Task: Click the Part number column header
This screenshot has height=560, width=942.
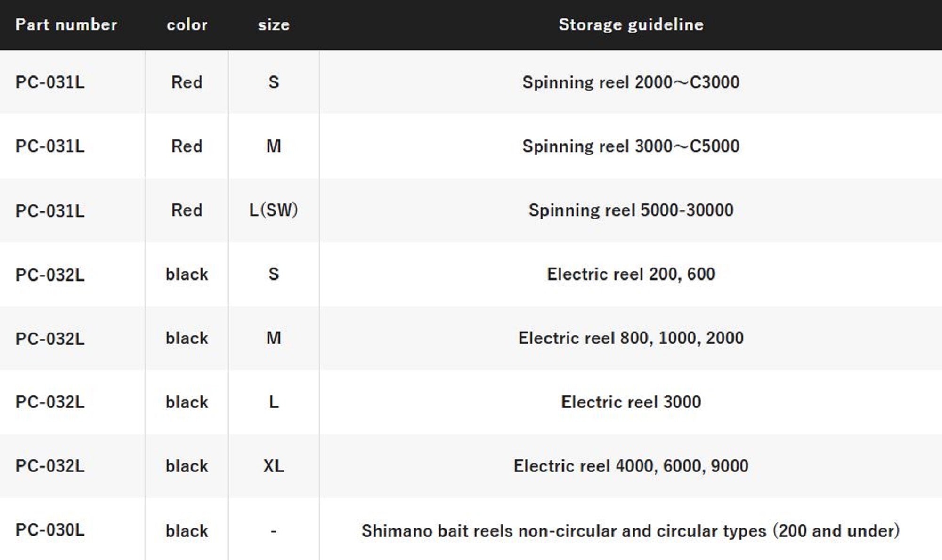Action: coord(66,24)
